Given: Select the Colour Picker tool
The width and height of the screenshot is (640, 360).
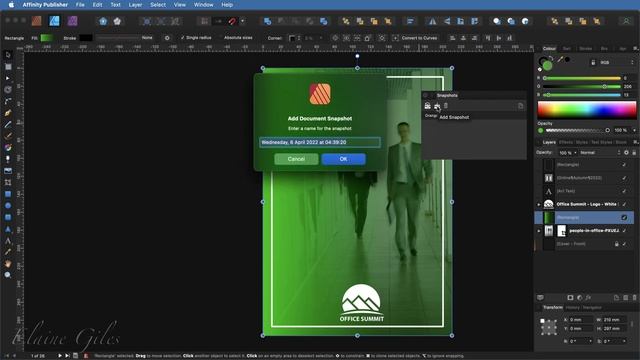Looking at the screenshot, I should point(8,252).
